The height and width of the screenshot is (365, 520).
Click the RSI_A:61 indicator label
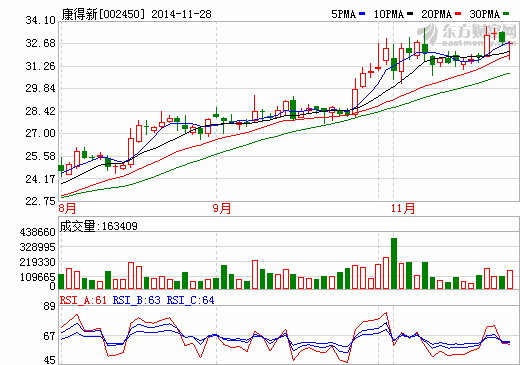pos(83,300)
